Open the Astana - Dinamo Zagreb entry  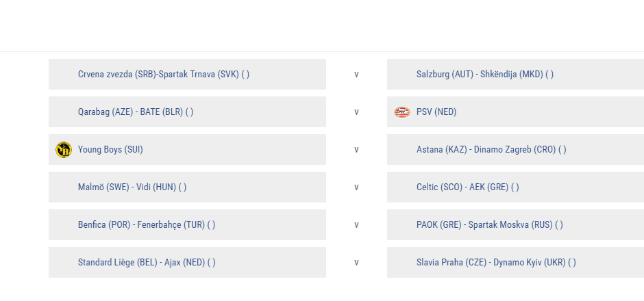[491, 150]
